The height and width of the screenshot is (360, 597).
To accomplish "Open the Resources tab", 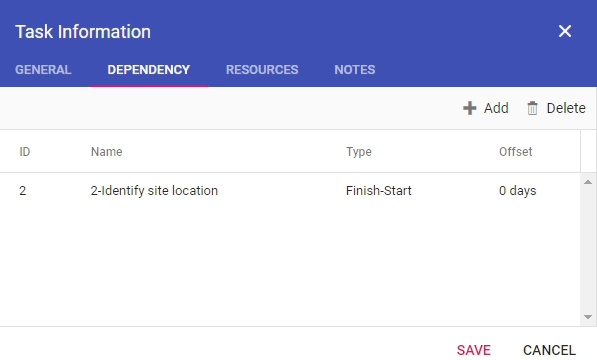I will [262, 70].
